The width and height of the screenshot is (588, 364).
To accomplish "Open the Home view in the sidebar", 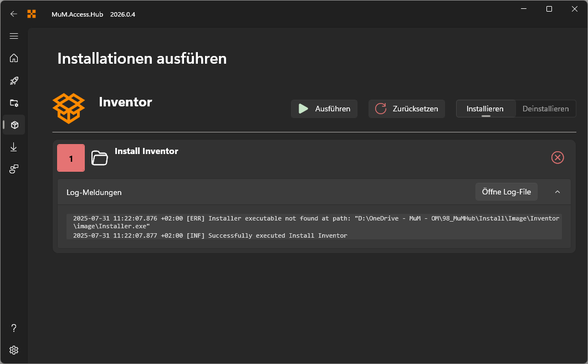I will [x=13, y=58].
